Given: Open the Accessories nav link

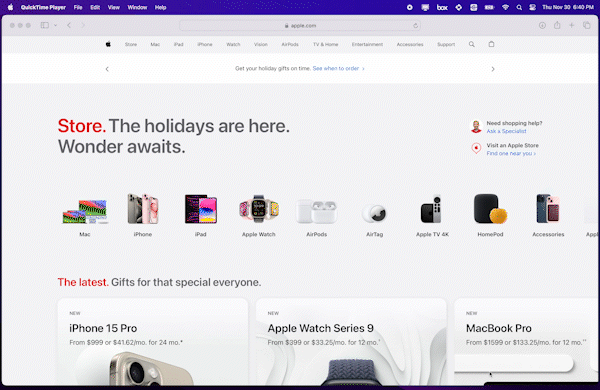Looking at the screenshot, I should (x=410, y=44).
